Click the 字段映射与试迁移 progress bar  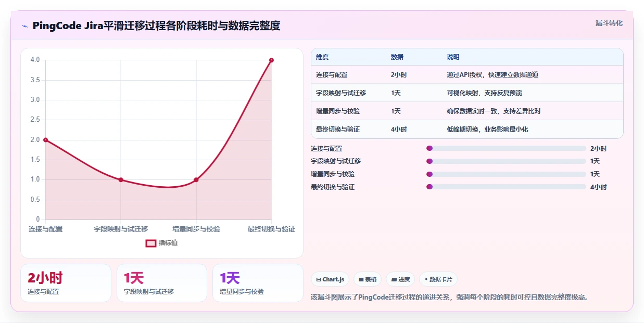tap(506, 161)
